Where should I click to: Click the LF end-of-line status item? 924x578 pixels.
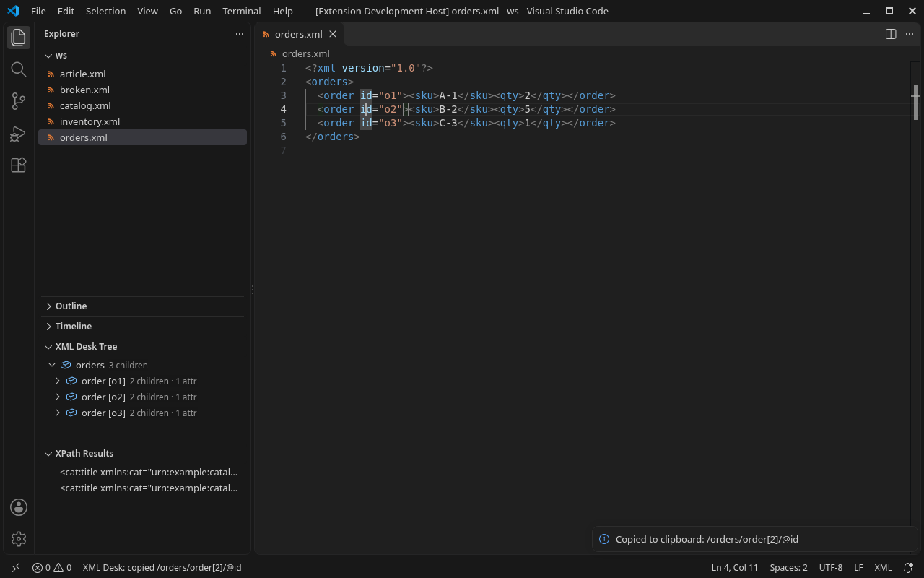click(859, 568)
